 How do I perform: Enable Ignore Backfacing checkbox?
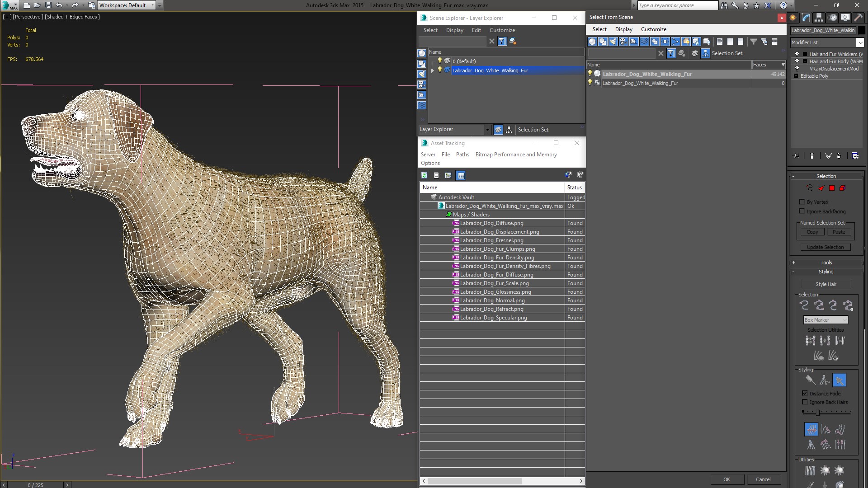802,211
